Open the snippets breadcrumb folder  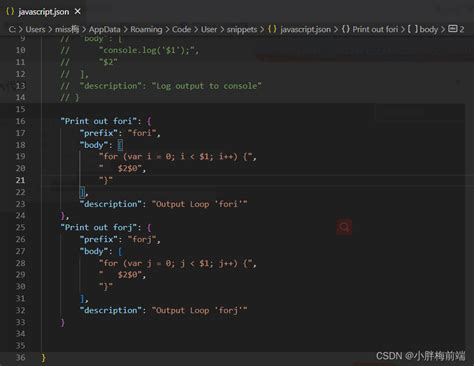[242, 29]
